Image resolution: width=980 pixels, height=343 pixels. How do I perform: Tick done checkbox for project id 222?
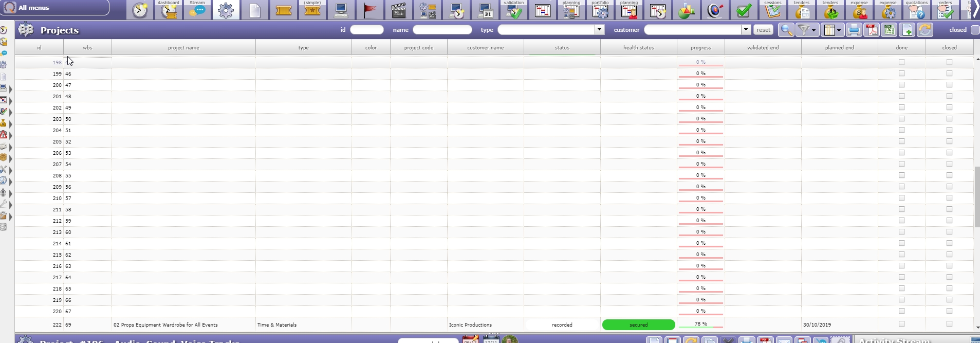click(901, 324)
